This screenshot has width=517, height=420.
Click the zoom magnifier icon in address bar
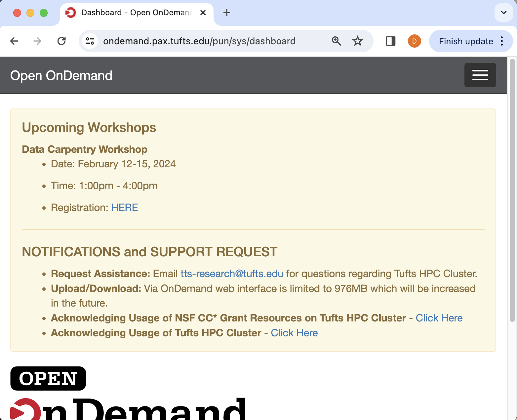click(336, 41)
